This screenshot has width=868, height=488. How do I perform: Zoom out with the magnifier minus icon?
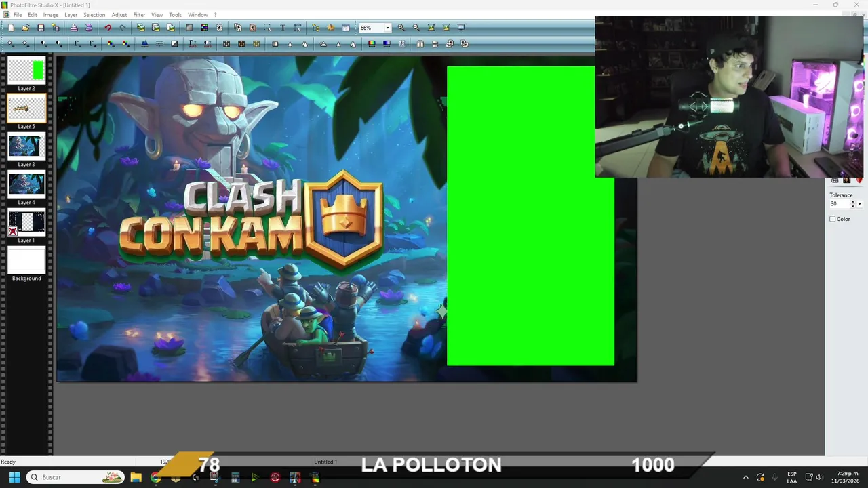coord(416,28)
